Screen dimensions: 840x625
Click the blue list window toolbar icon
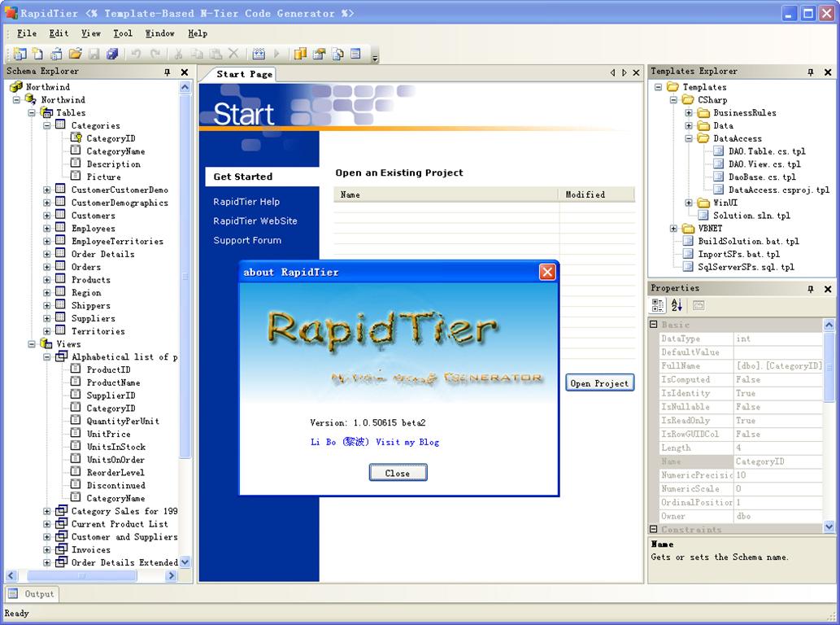click(355, 54)
